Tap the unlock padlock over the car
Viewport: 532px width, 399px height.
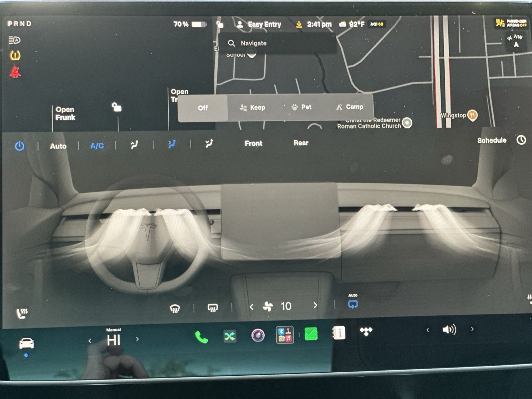[116, 107]
